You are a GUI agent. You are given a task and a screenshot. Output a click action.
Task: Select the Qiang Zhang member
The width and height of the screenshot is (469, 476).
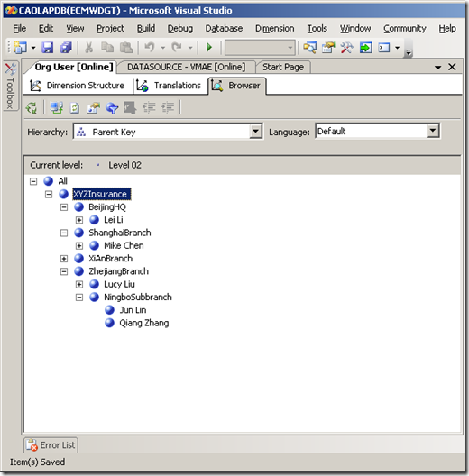click(144, 323)
